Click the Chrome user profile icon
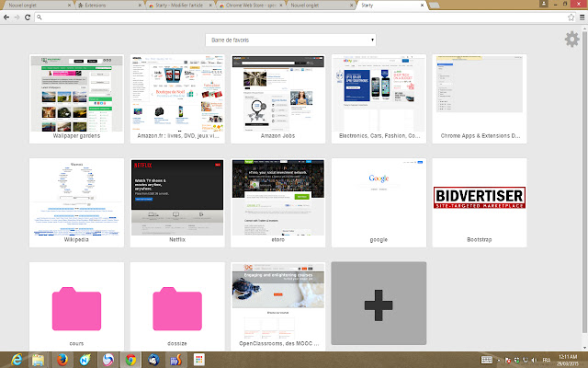Screen dimensions: 588x368 pos(544,4)
